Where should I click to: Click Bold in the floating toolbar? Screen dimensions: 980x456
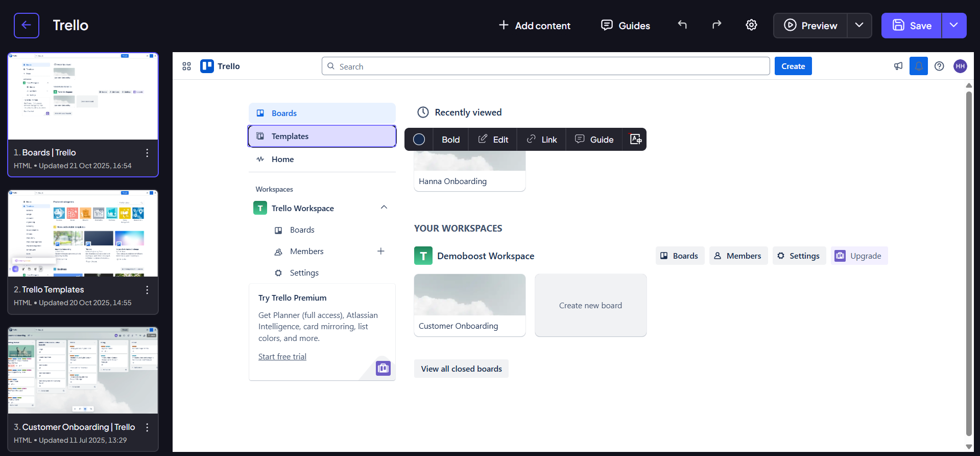(x=450, y=139)
